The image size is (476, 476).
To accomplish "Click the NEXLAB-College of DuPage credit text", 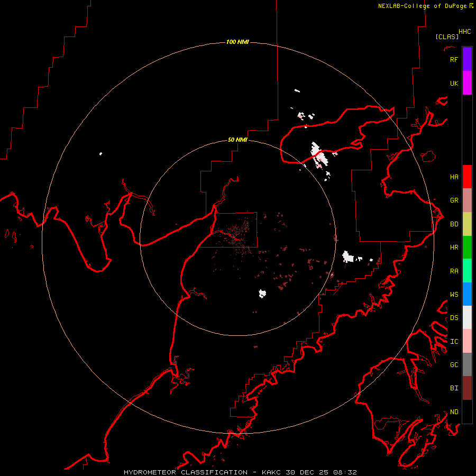I will tap(422, 6).
